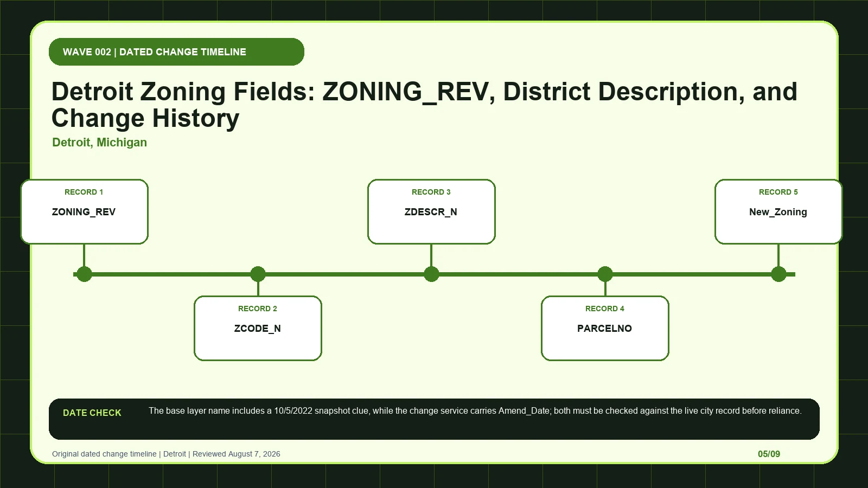Select the ZDESCR_N record card
The image size is (868, 488).
coord(431,211)
